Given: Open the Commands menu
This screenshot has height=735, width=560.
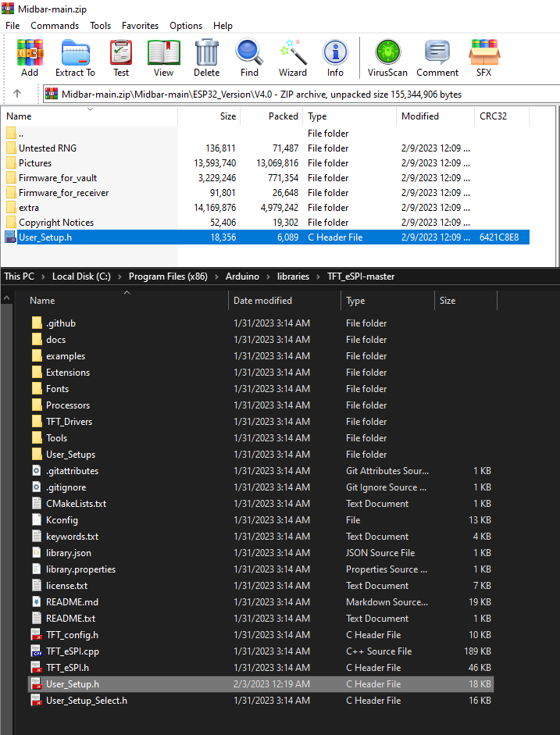Looking at the screenshot, I should pos(55,25).
